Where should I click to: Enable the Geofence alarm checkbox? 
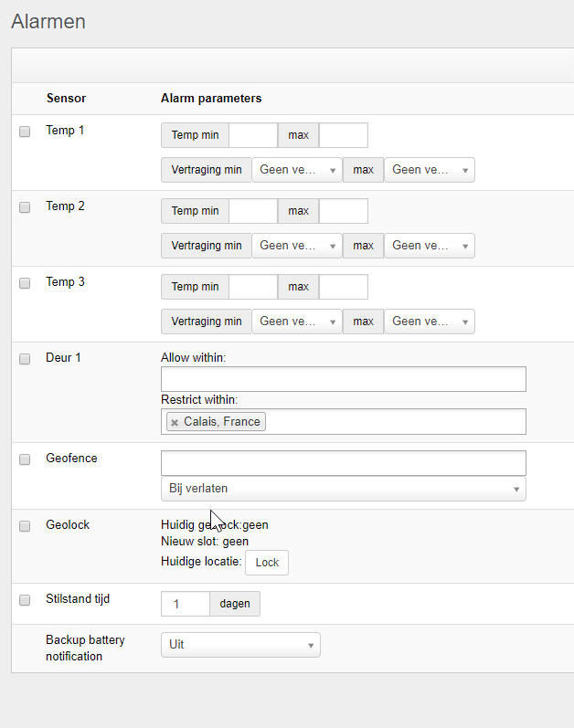click(25, 459)
